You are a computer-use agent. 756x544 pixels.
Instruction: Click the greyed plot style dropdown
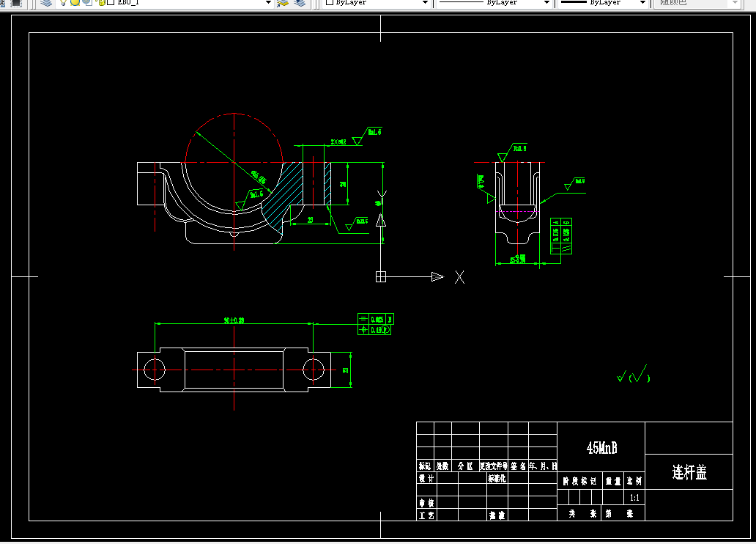[x=697, y=3]
